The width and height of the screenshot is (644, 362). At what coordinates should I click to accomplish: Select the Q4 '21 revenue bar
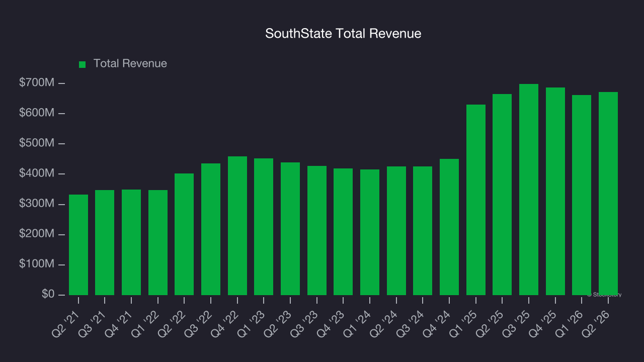(131, 242)
